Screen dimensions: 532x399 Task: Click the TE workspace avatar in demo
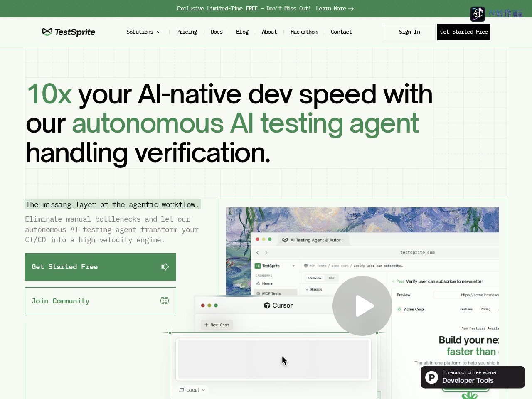pos(258,266)
